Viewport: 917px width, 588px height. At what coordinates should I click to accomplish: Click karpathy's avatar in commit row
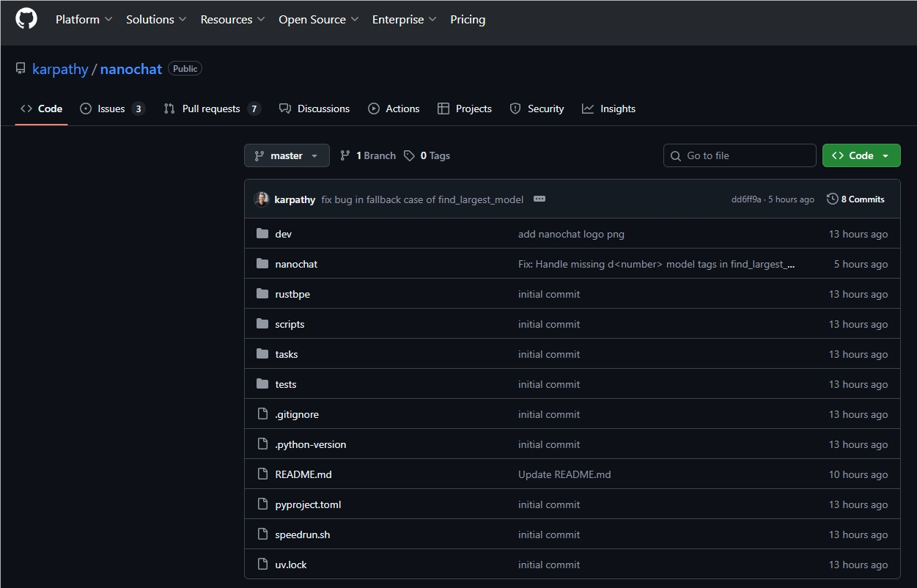click(262, 199)
